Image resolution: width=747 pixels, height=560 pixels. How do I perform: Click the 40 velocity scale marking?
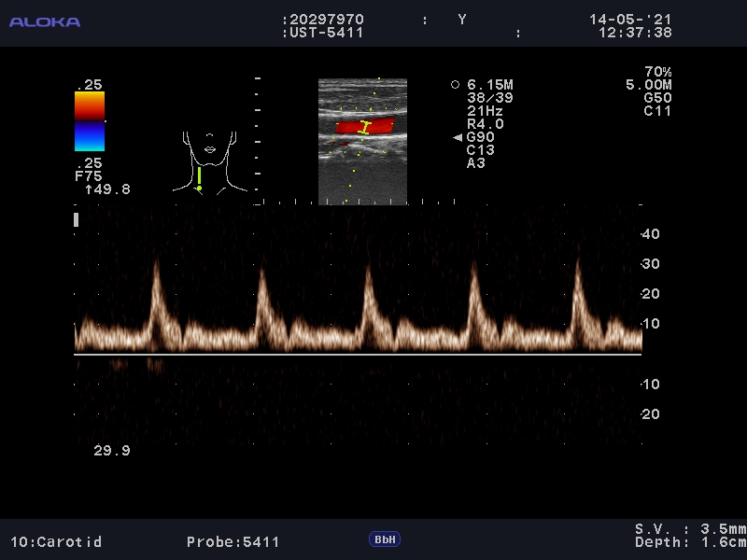coord(651,234)
